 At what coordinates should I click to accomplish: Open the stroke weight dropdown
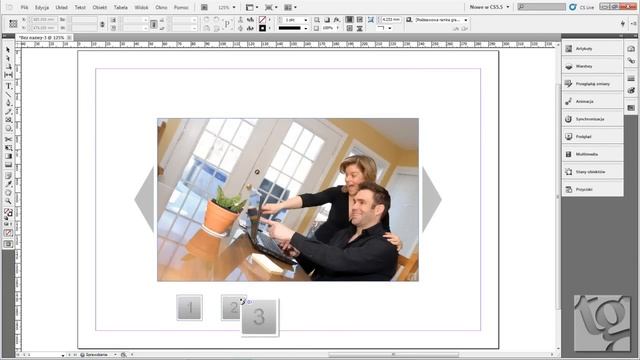tap(305, 20)
